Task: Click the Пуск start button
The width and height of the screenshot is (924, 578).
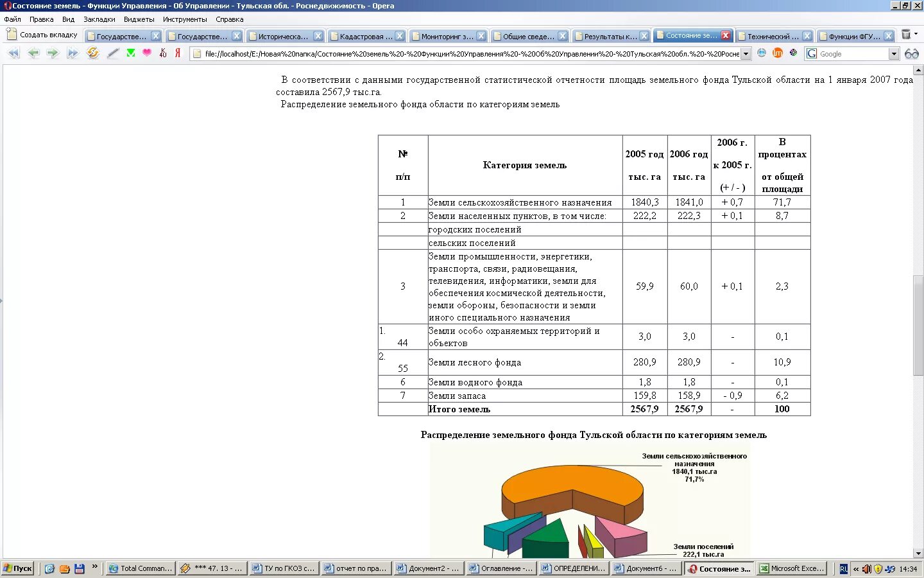Action: pos(17,568)
